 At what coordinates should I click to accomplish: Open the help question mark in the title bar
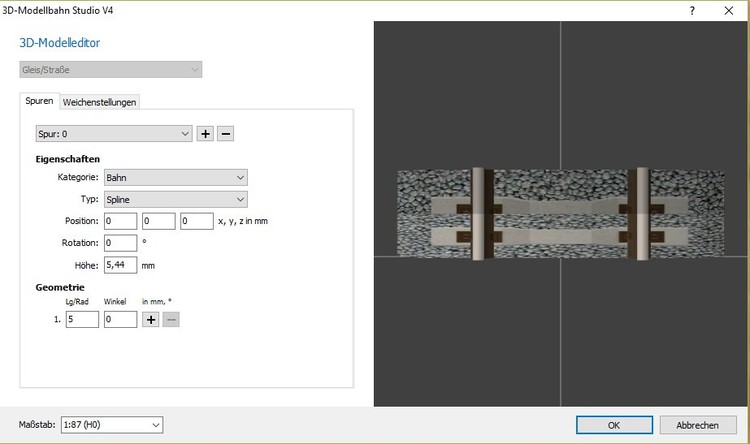click(x=692, y=11)
